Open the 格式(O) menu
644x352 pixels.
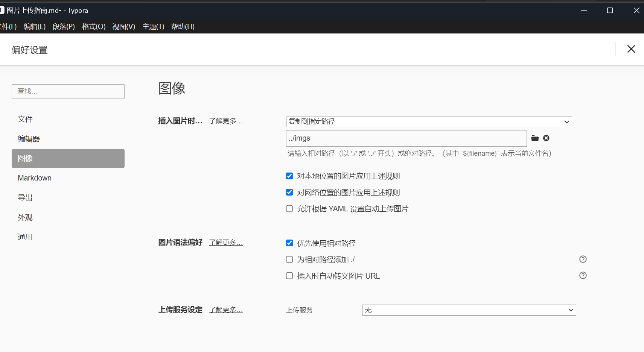click(x=94, y=26)
